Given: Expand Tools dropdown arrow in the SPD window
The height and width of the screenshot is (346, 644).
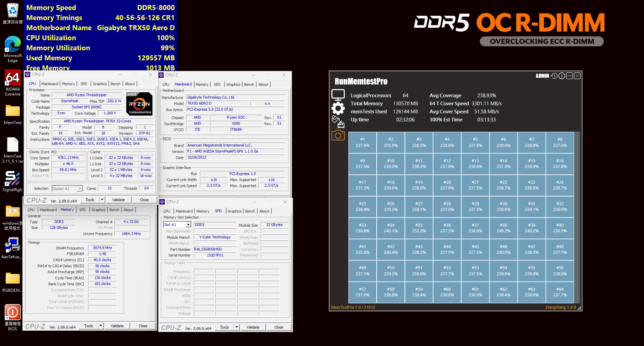Looking at the screenshot, I should point(236,327).
